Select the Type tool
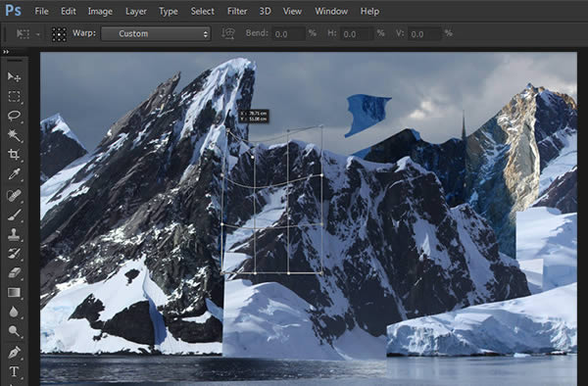The height and width of the screenshot is (386, 588). pyautogui.click(x=14, y=371)
